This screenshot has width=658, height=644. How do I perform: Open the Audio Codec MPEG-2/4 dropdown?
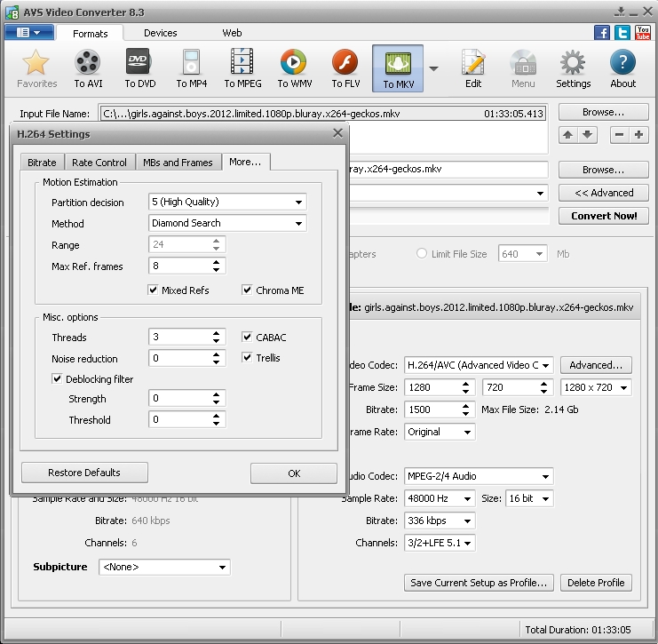tap(545, 476)
